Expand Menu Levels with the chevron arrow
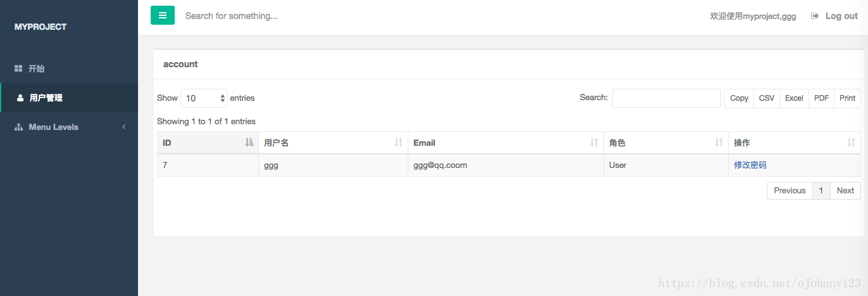 click(124, 127)
